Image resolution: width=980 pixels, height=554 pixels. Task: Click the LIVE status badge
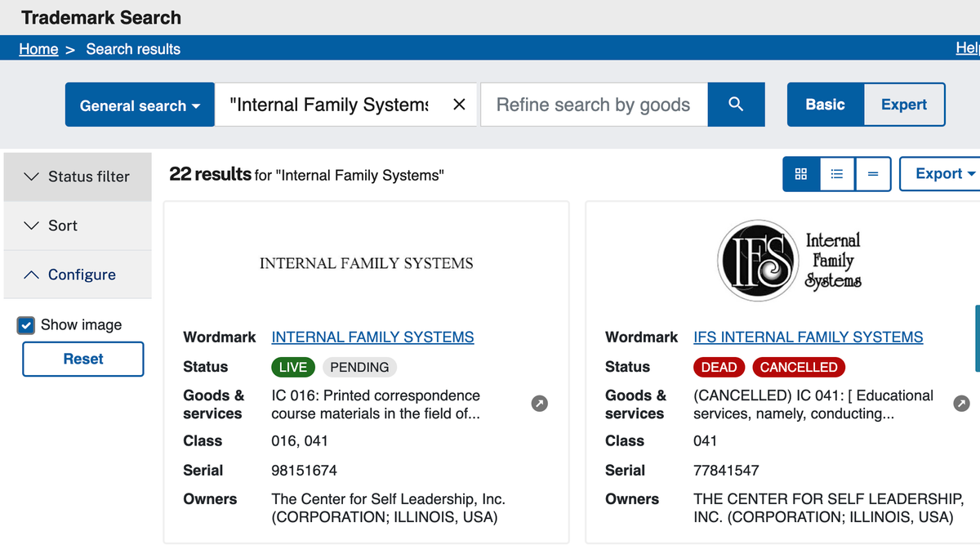coord(292,367)
